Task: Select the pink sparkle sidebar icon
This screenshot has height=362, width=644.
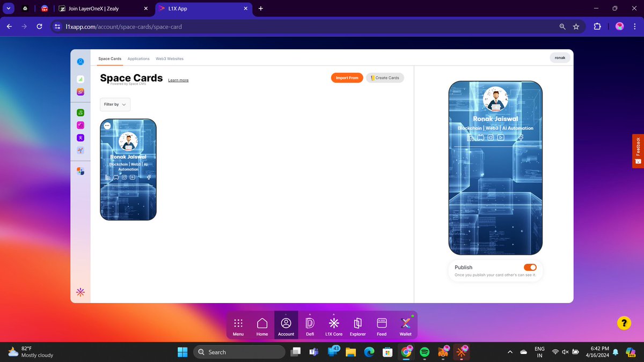Action: tap(80, 125)
